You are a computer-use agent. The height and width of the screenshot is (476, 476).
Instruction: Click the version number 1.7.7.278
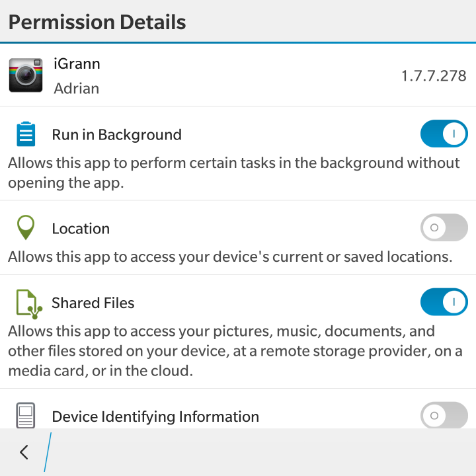click(x=434, y=76)
